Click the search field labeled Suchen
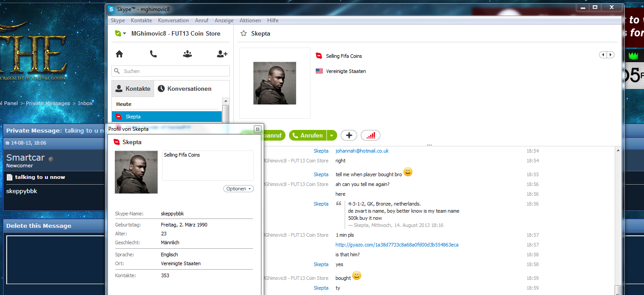 (171, 71)
